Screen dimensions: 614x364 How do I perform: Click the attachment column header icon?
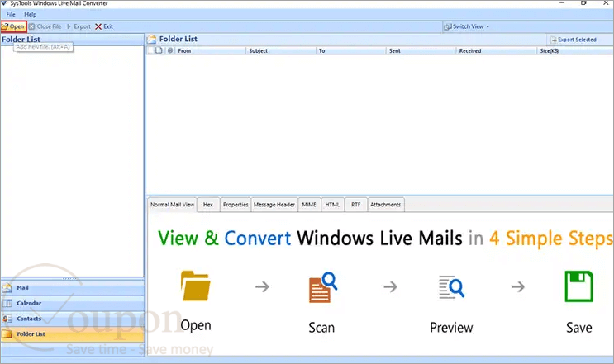point(170,50)
